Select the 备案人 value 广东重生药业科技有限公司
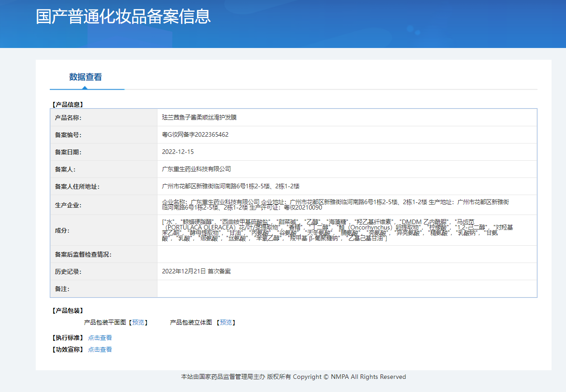 pos(196,169)
